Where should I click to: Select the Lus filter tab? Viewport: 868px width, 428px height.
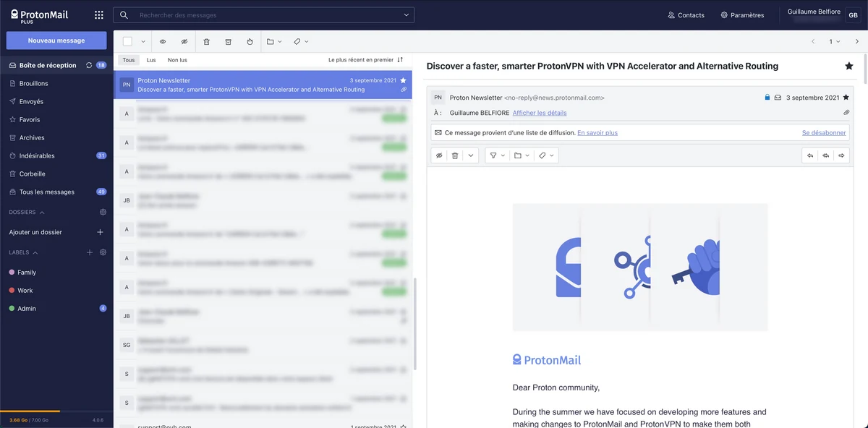point(151,60)
